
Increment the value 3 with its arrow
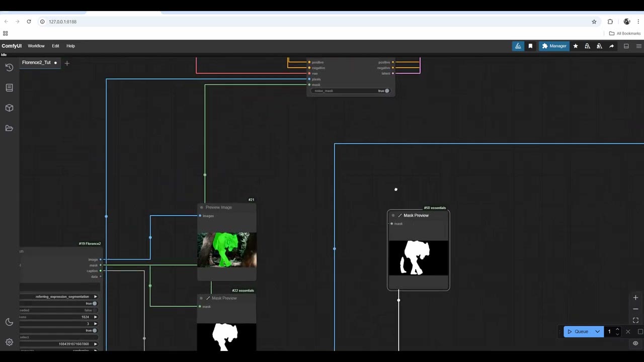pos(96,324)
